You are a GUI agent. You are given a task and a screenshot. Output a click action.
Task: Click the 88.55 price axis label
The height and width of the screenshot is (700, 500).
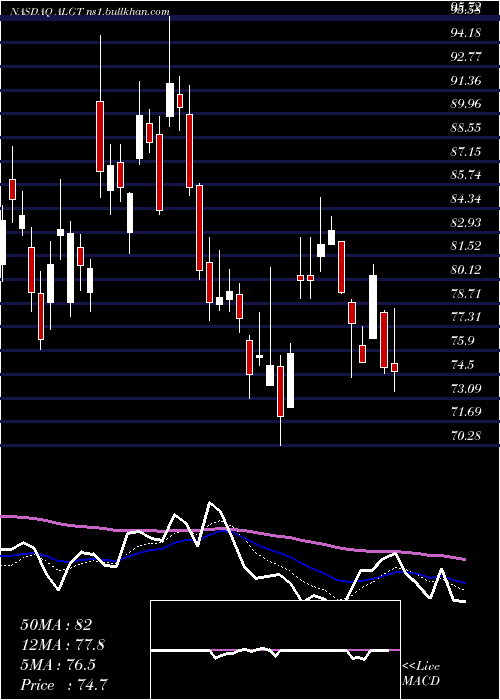tap(466, 128)
